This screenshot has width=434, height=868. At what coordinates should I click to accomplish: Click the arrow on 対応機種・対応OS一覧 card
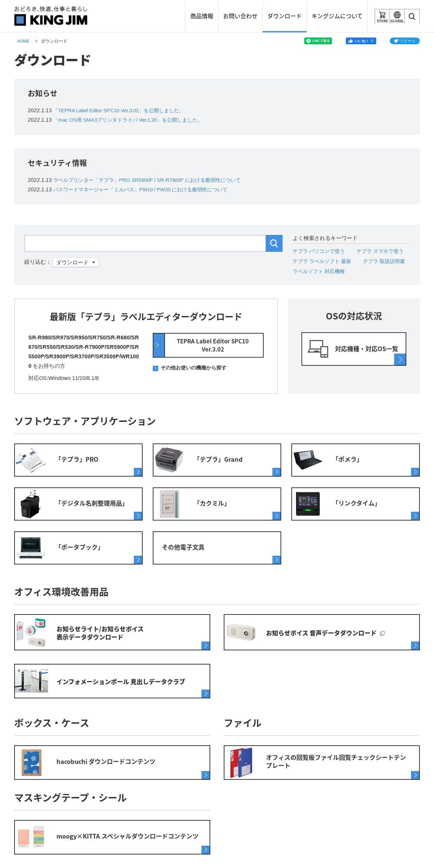point(400,360)
